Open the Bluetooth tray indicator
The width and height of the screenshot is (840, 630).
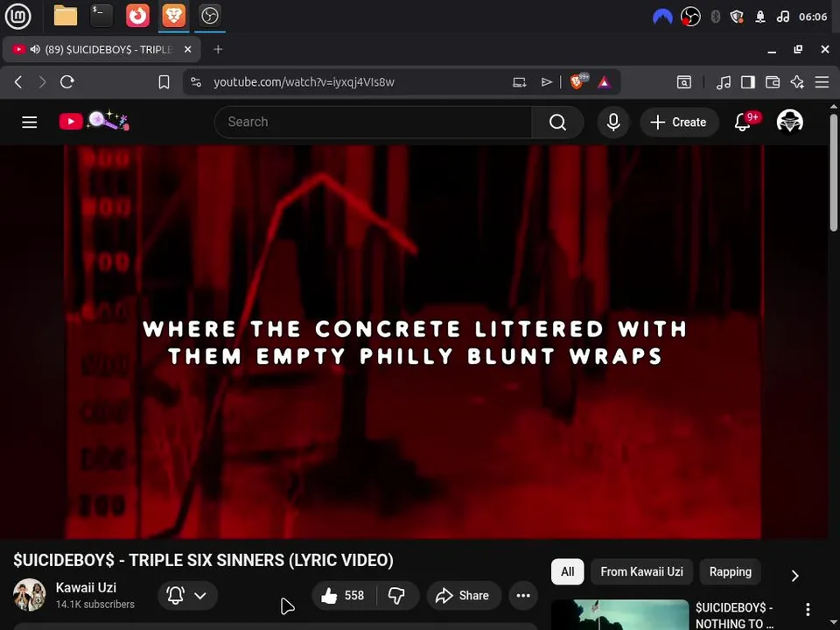[x=715, y=17]
